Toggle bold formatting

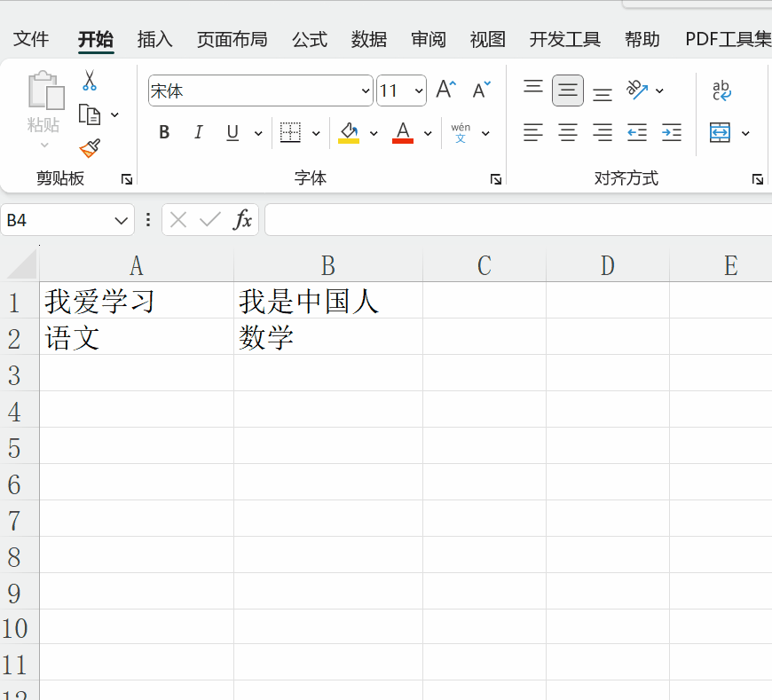(164, 132)
